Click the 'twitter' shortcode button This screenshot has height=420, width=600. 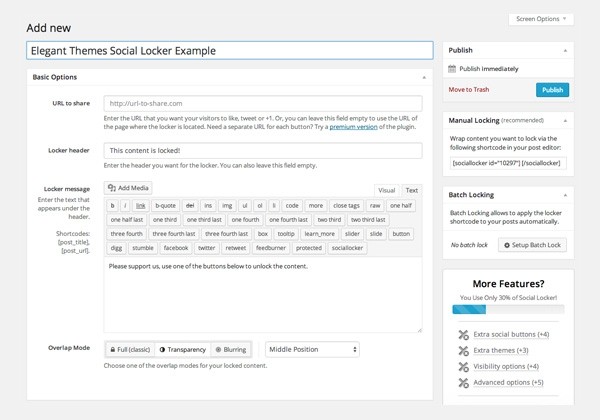(x=207, y=248)
